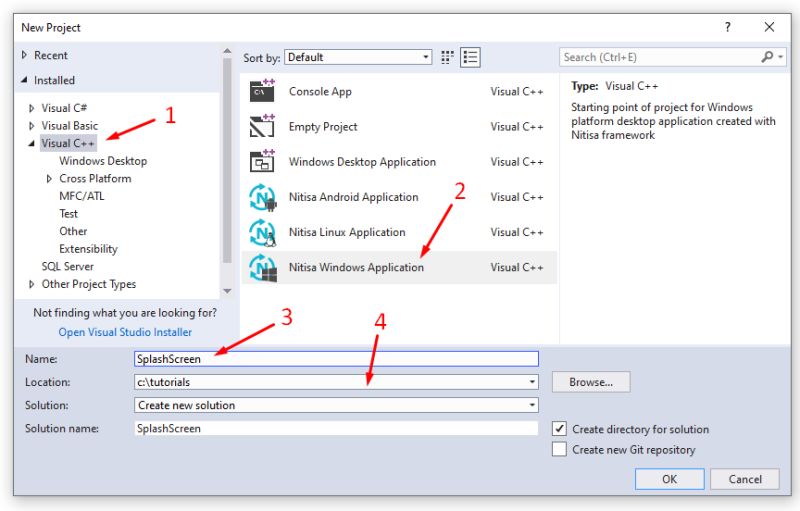The height and width of the screenshot is (511, 800).
Task: Click the Empty Project template icon
Action: coord(262,126)
